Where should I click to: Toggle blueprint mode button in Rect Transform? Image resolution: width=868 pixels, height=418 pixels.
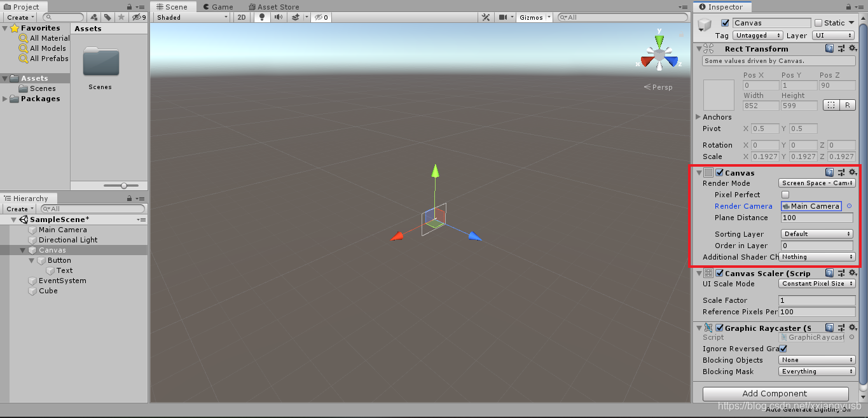830,105
